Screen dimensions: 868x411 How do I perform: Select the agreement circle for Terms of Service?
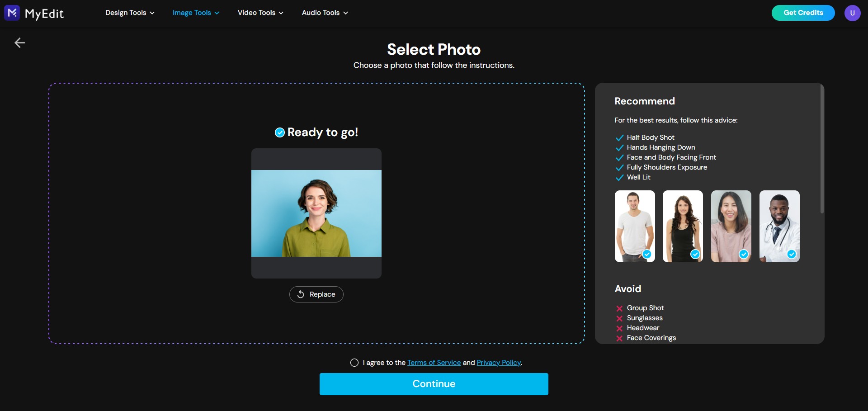(354, 362)
